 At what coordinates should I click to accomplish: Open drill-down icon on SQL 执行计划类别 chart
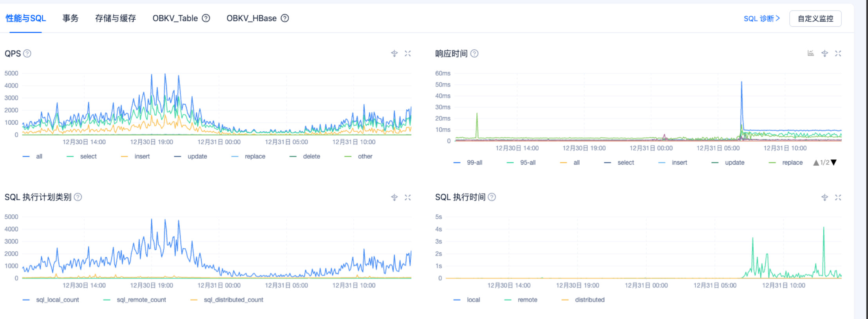(x=394, y=197)
